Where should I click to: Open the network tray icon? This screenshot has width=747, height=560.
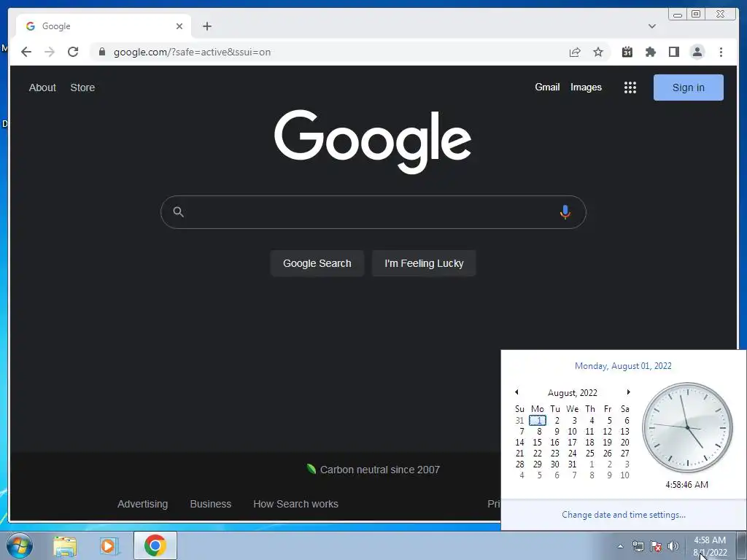tap(638, 546)
